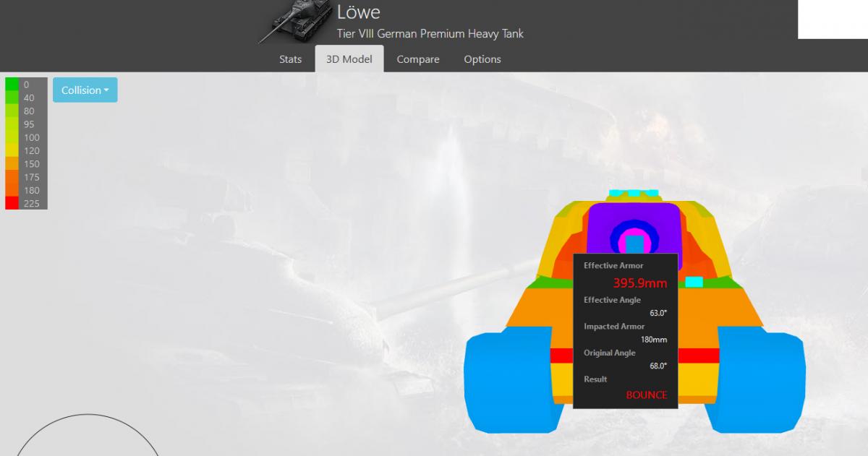The height and width of the screenshot is (456, 868).
Task: Click the 395.9mm effective armor value
Action: tap(640, 283)
